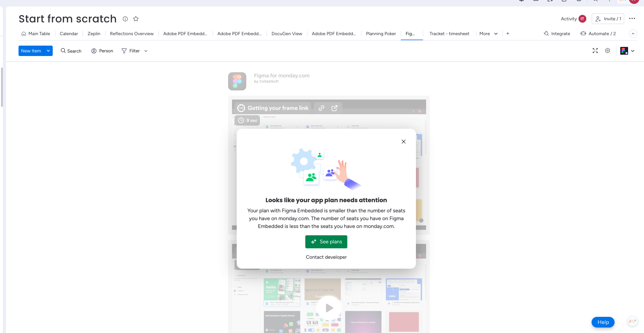Open video in new tab icon
The image size is (644, 333).
(x=335, y=108)
